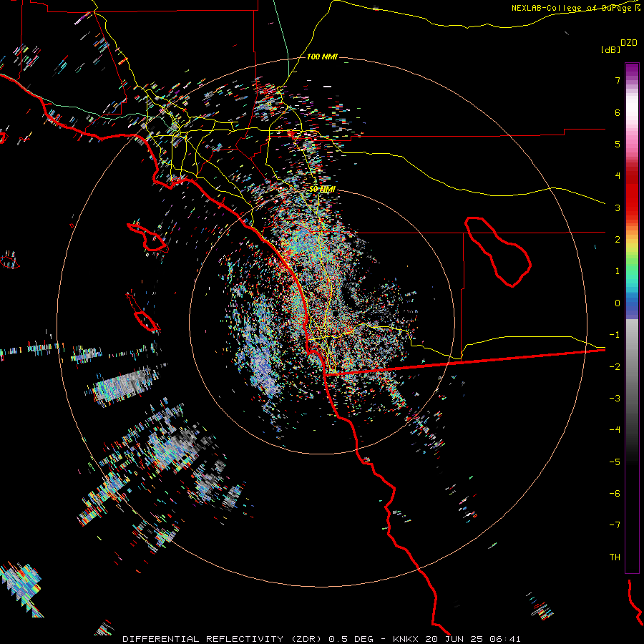Click the -4 dB scale label

click(x=615, y=429)
